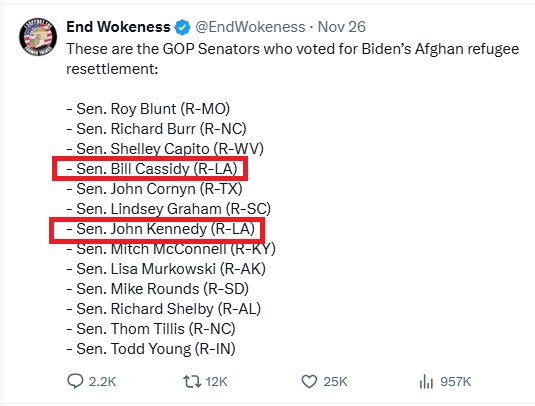Click the blue verified checkmark badge
The width and height of the screenshot is (535, 406).
click(x=183, y=27)
